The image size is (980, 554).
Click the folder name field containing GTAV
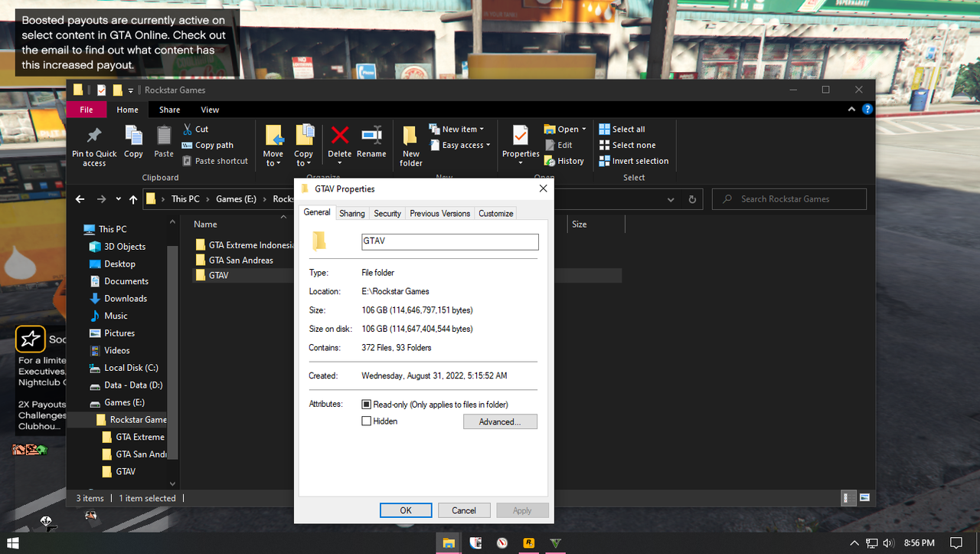[x=450, y=242]
